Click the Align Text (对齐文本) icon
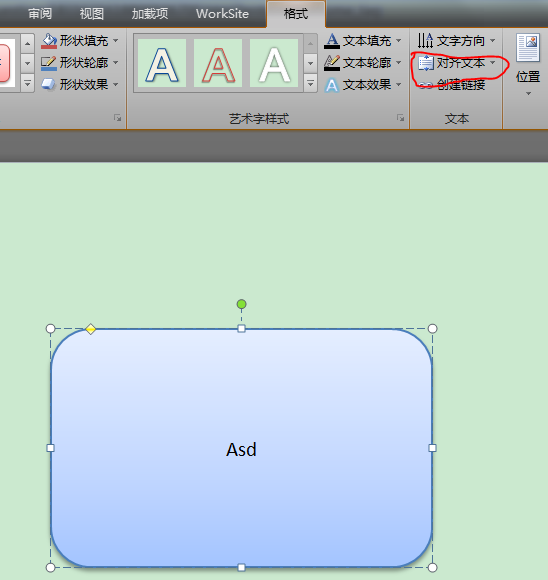 426,63
